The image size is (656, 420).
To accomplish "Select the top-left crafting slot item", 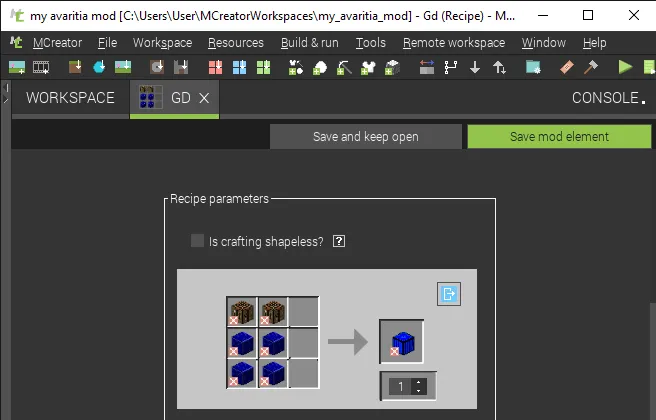I will tap(242, 311).
